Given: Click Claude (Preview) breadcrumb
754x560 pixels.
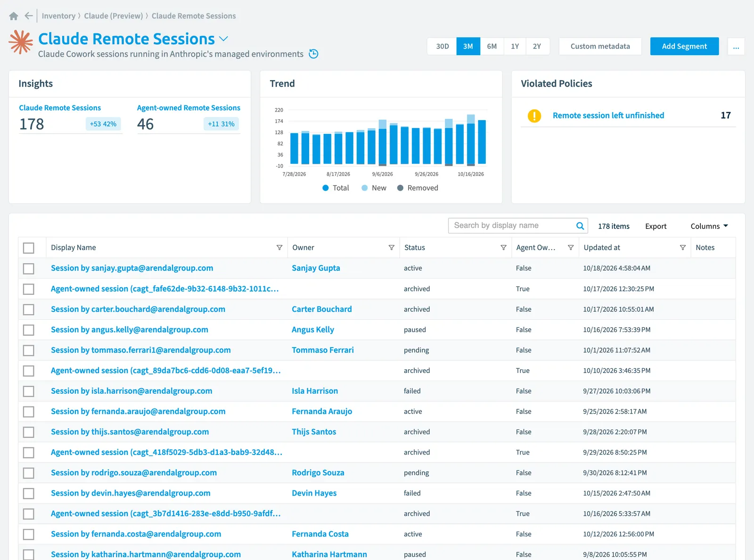Looking at the screenshot, I should point(114,16).
